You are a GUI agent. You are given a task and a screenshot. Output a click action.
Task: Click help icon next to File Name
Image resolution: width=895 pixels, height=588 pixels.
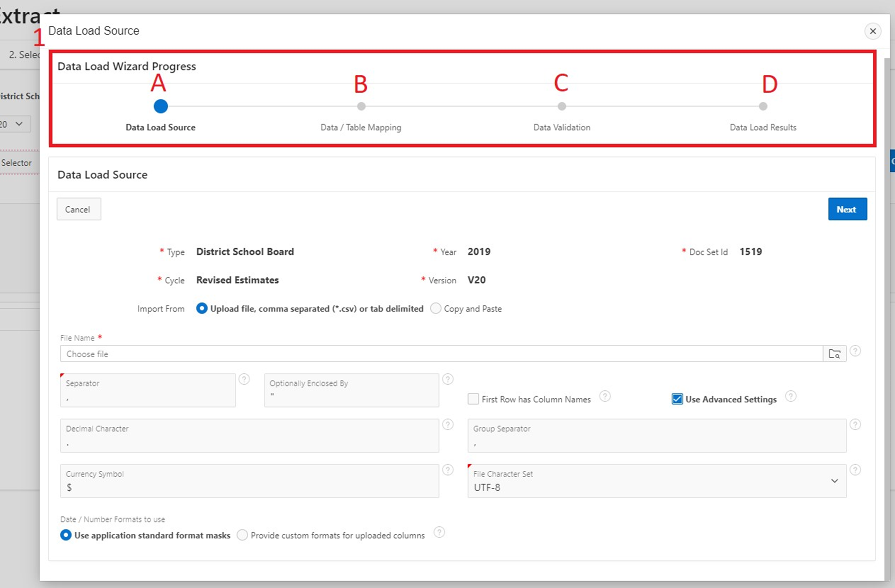coord(855,351)
